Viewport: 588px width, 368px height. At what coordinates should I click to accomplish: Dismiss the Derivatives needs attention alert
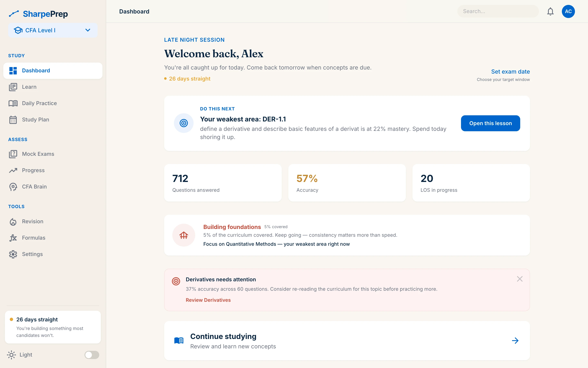[x=519, y=279]
